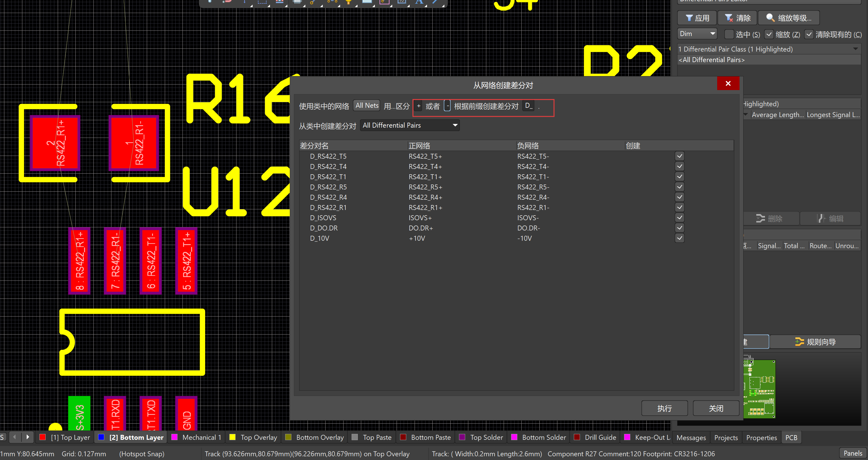This screenshot has height=460, width=868.
Task: Open the All Differential Pairs dropdown in dialog
Action: (x=409, y=125)
